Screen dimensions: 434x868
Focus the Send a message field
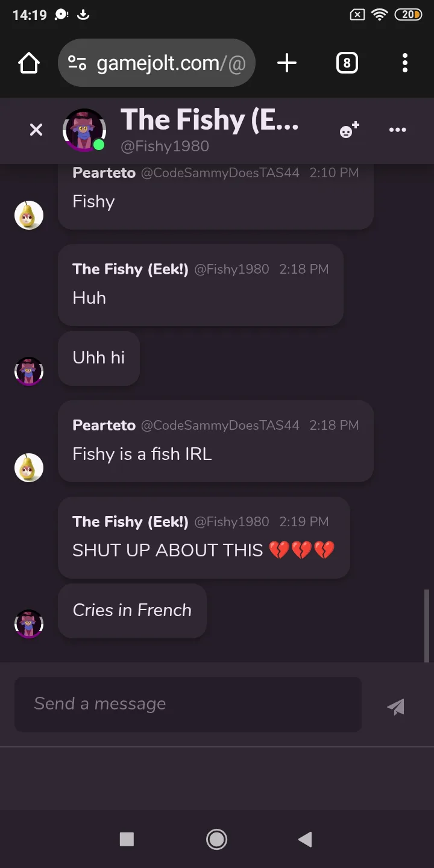coord(187,704)
